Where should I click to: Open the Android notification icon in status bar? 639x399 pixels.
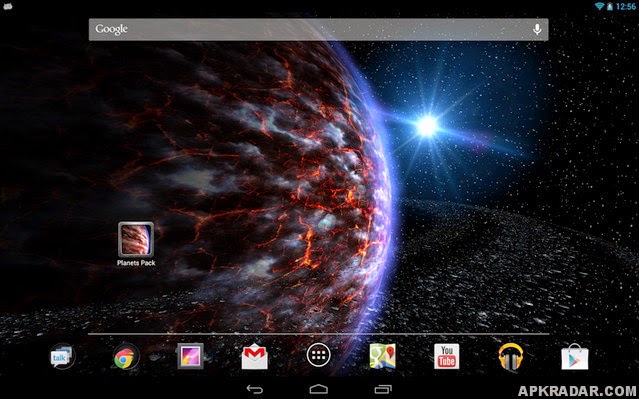click(x=7, y=6)
